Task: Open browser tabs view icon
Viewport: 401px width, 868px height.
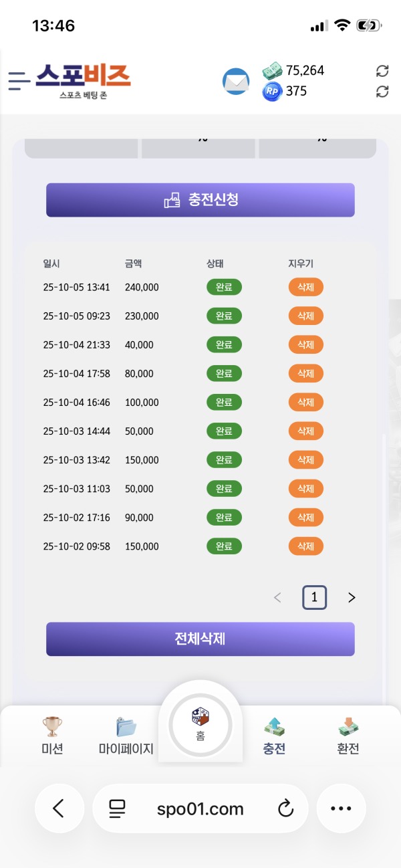Action: pos(116,808)
